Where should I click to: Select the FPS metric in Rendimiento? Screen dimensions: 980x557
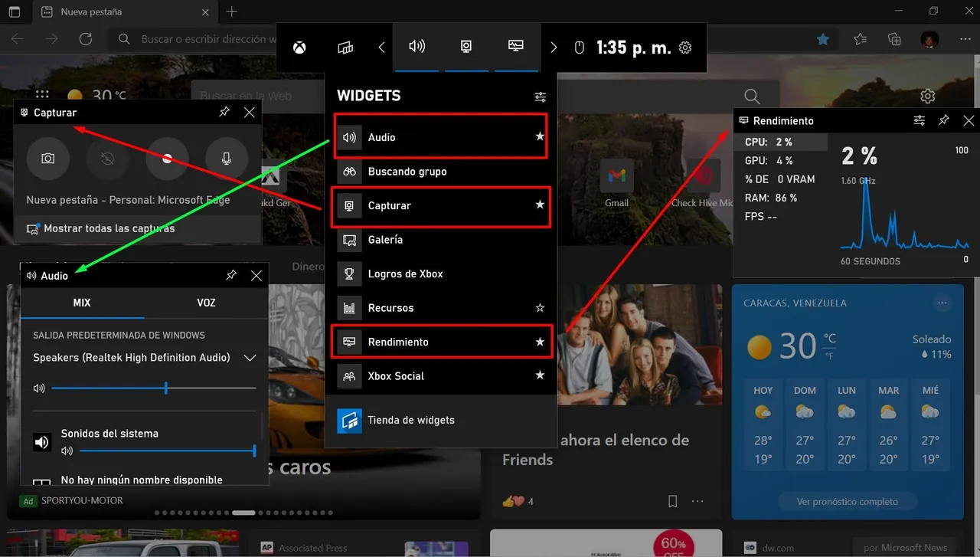pos(781,217)
